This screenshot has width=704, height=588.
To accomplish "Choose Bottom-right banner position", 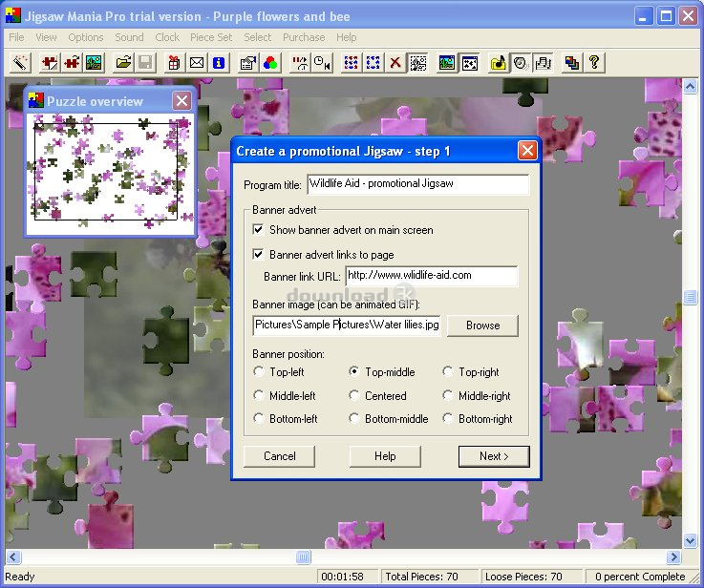I will [x=449, y=418].
